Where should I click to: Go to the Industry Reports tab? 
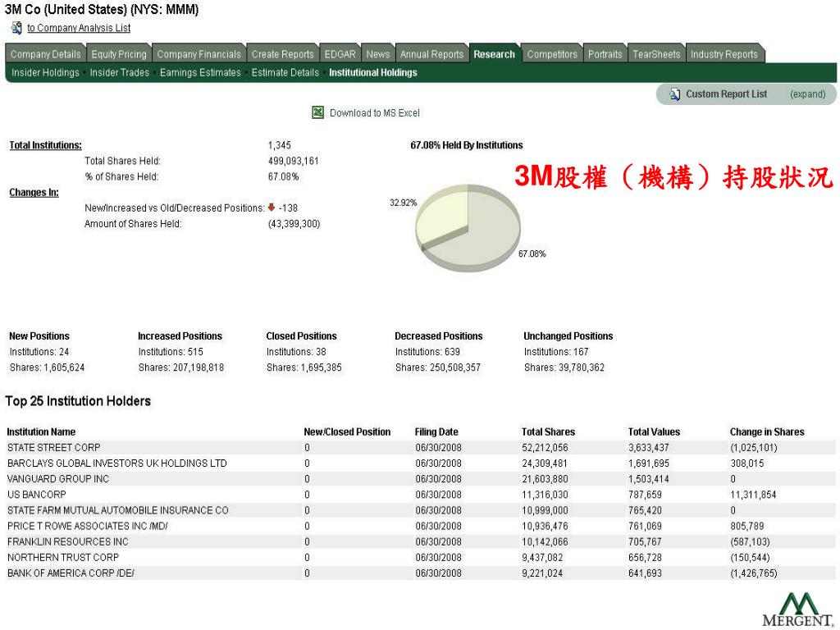pos(724,54)
